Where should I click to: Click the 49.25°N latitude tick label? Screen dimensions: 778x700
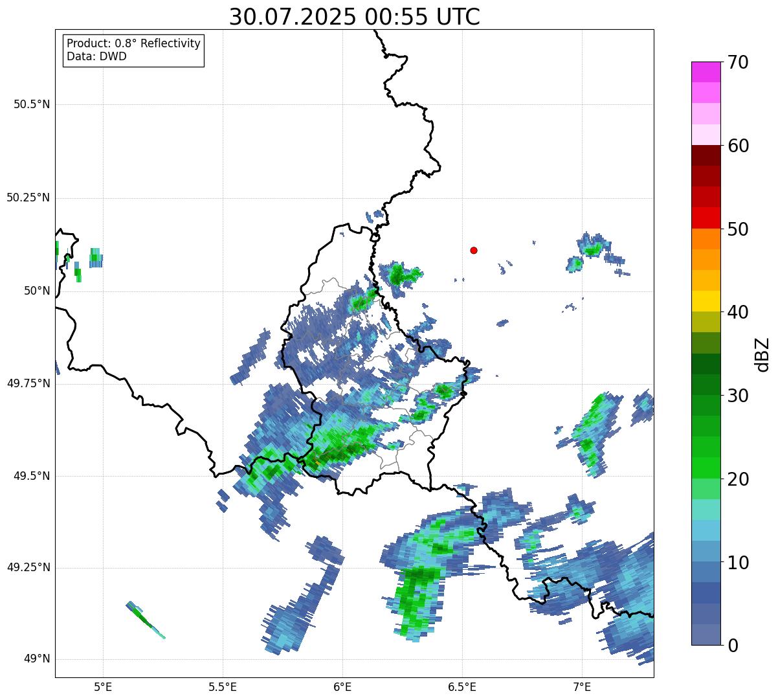tap(28, 567)
